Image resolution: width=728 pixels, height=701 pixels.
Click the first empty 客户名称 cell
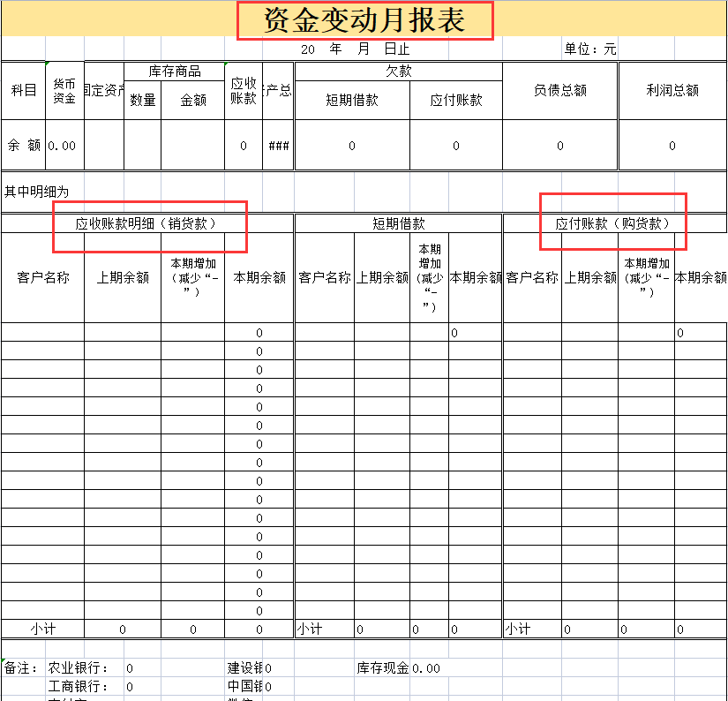point(41,334)
